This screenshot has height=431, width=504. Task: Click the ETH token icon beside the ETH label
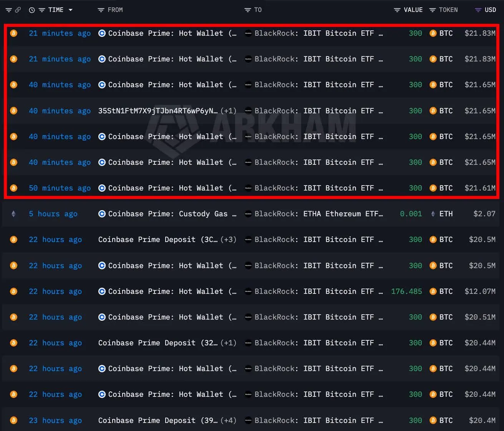click(x=433, y=214)
